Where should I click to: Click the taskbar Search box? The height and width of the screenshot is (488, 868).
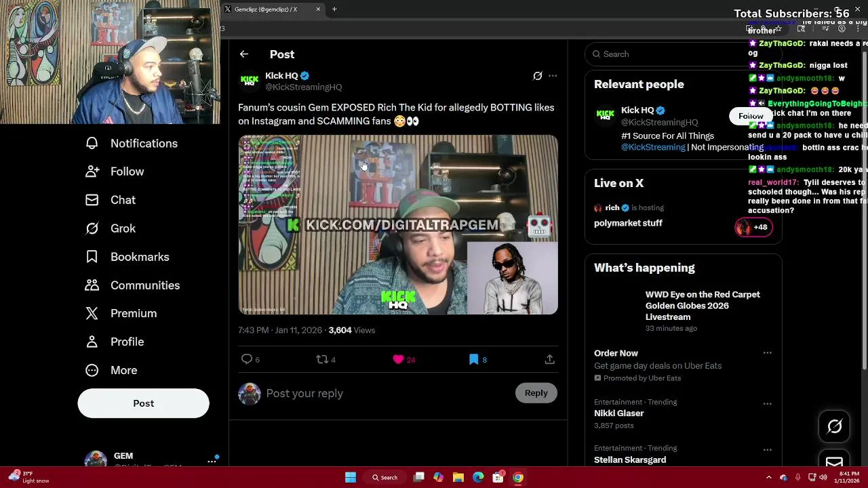point(384,478)
